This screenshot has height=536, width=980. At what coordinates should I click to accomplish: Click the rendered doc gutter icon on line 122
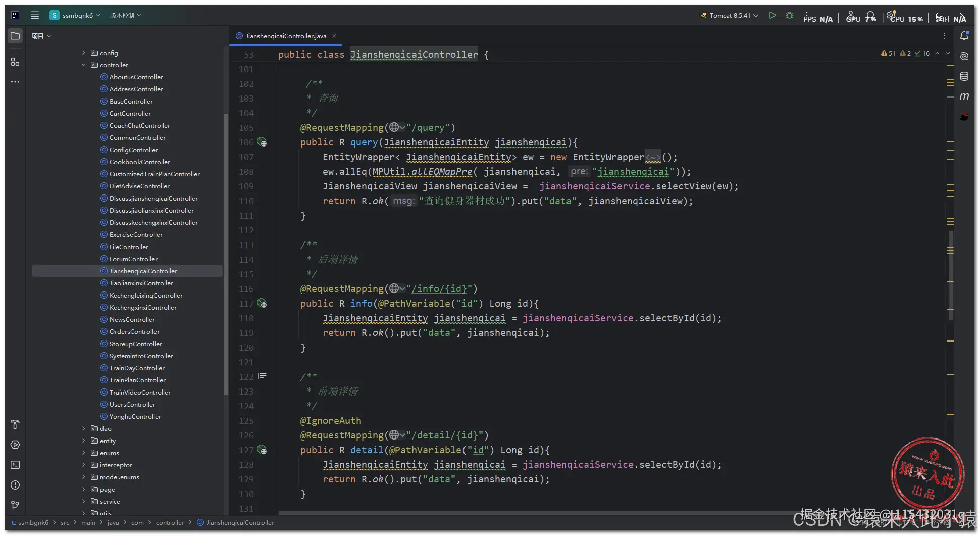[262, 376]
